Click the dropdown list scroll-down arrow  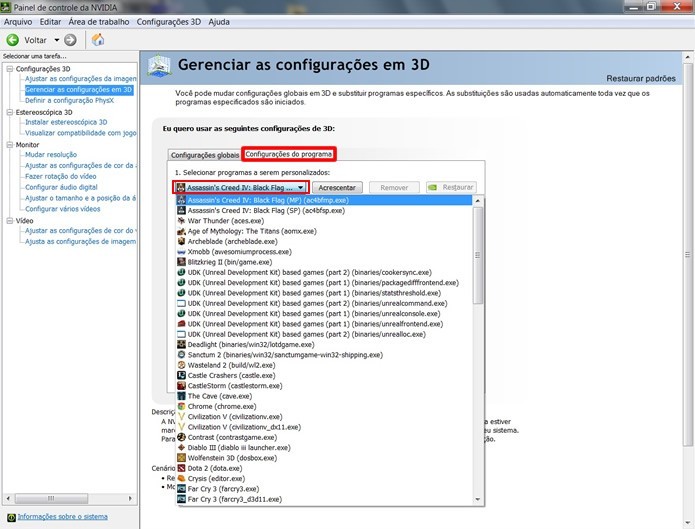click(478, 499)
